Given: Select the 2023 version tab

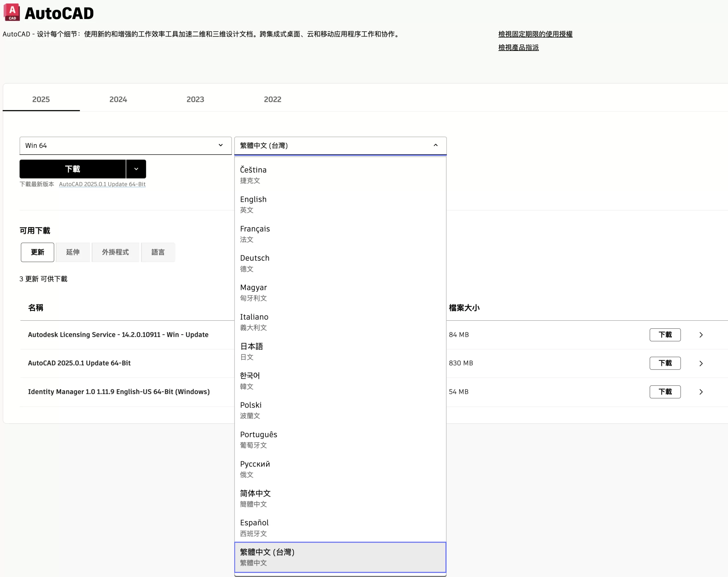Looking at the screenshot, I should [x=195, y=99].
